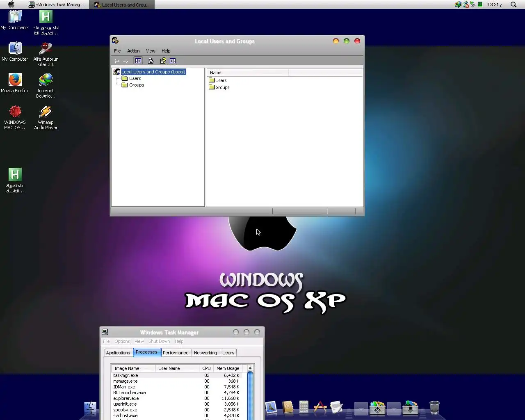This screenshot has height=420, width=525.
Task: Launch Winamp AudioPlayer desktop icon
Action: pos(46,117)
